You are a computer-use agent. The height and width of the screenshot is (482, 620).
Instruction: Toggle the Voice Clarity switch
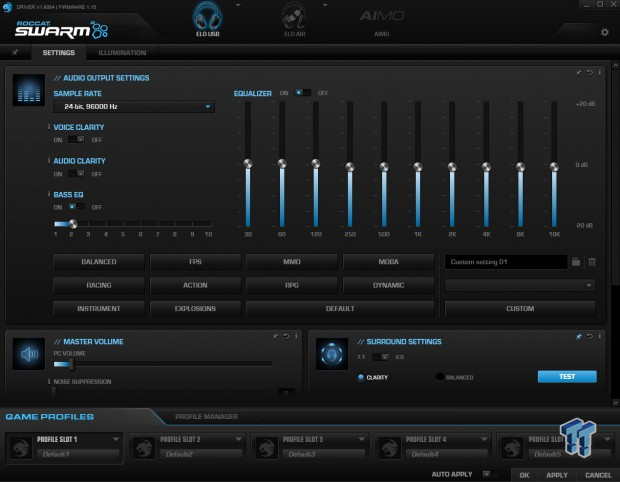tap(76, 139)
